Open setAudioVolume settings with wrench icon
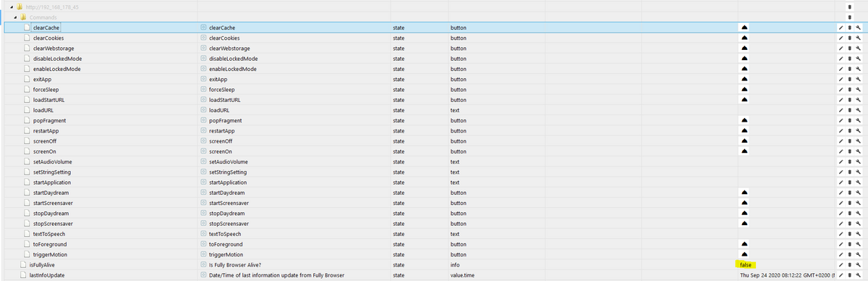 point(858,162)
